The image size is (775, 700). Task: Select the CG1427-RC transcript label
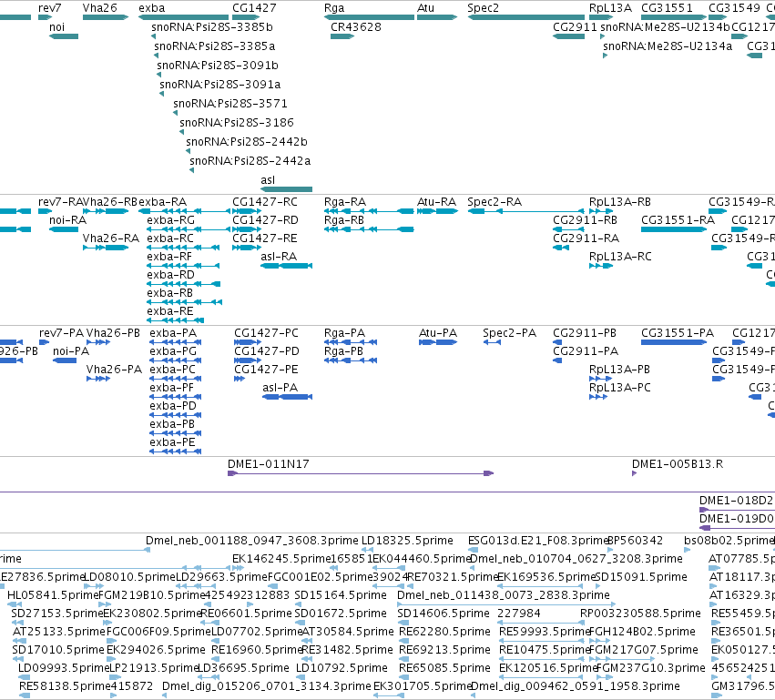click(x=265, y=202)
